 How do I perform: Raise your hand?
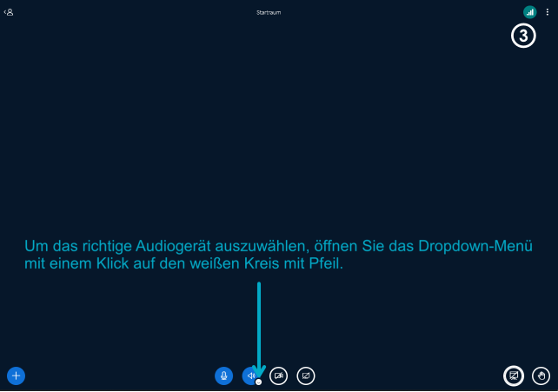pyautogui.click(x=541, y=375)
